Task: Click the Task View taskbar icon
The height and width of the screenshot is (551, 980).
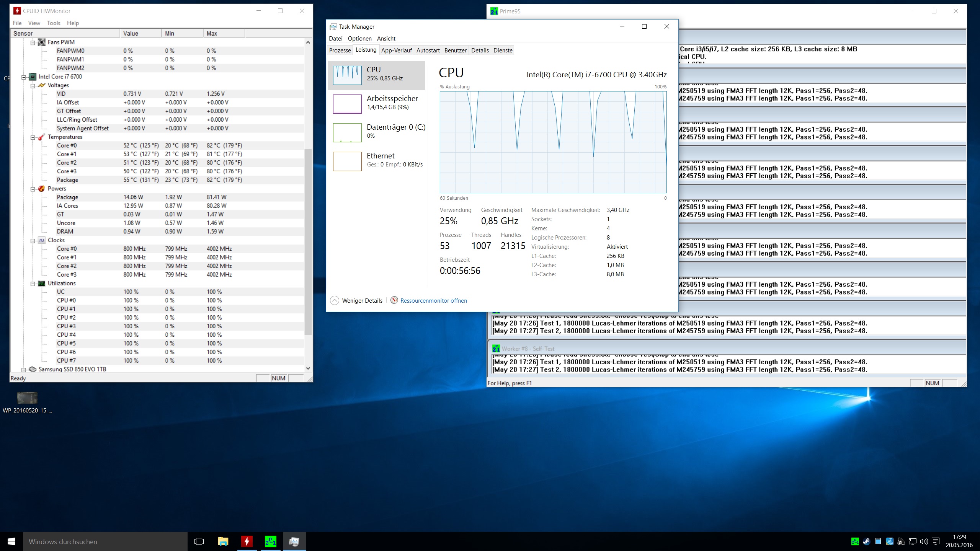Action: tap(199, 541)
